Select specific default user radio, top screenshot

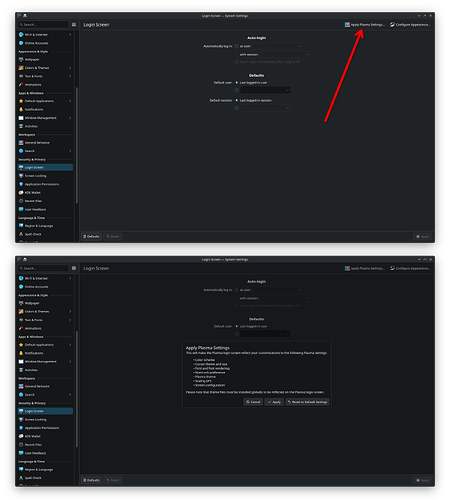237,90
